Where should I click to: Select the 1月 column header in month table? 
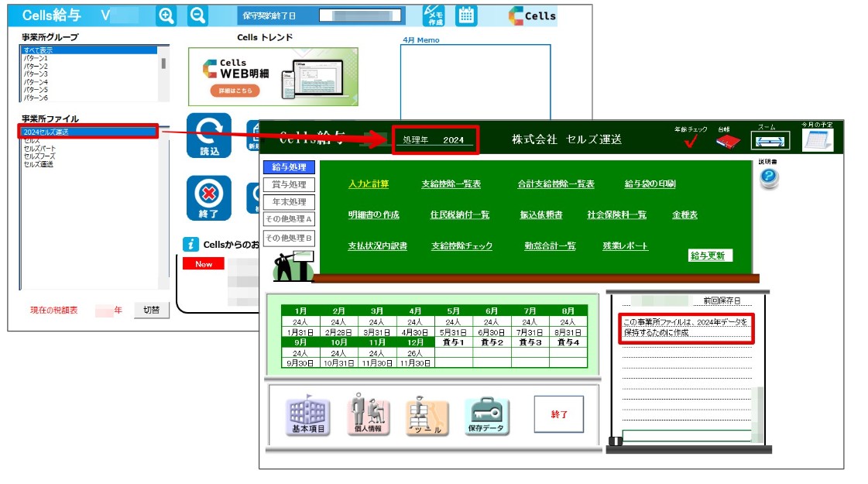pos(300,311)
